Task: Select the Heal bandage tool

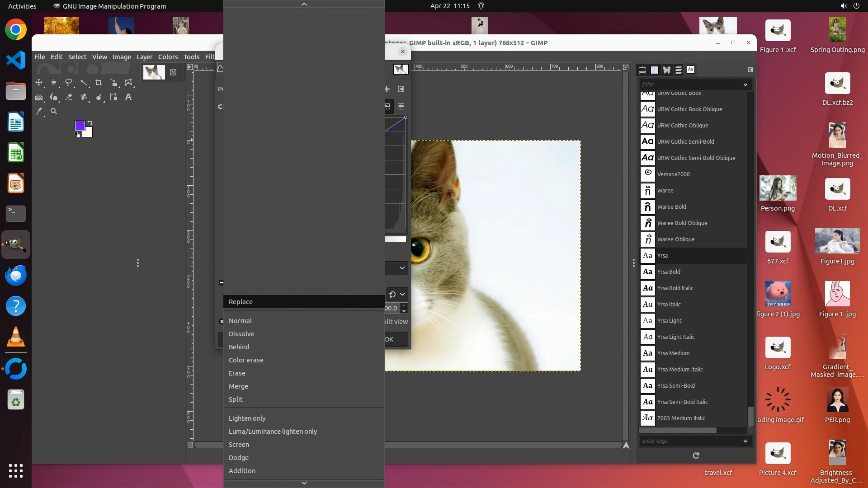Action: pyautogui.click(x=84, y=97)
